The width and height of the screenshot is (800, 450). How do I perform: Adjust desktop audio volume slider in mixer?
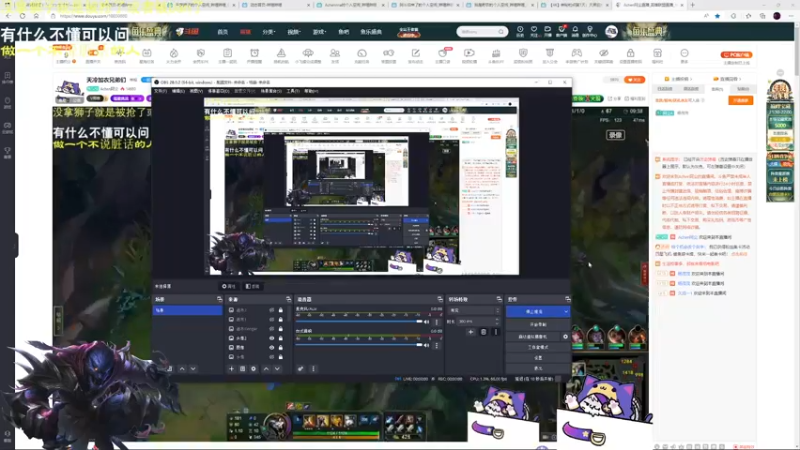click(x=359, y=345)
